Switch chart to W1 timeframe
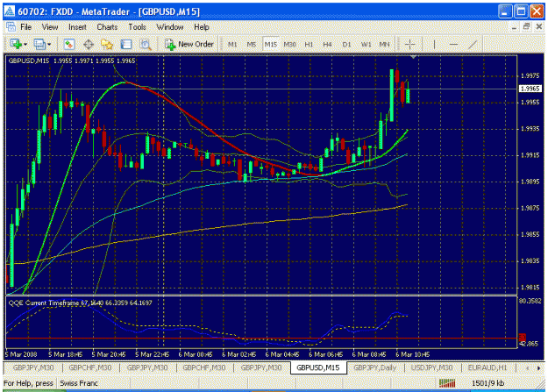The width and height of the screenshot is (548, 392). coord(366,45)
